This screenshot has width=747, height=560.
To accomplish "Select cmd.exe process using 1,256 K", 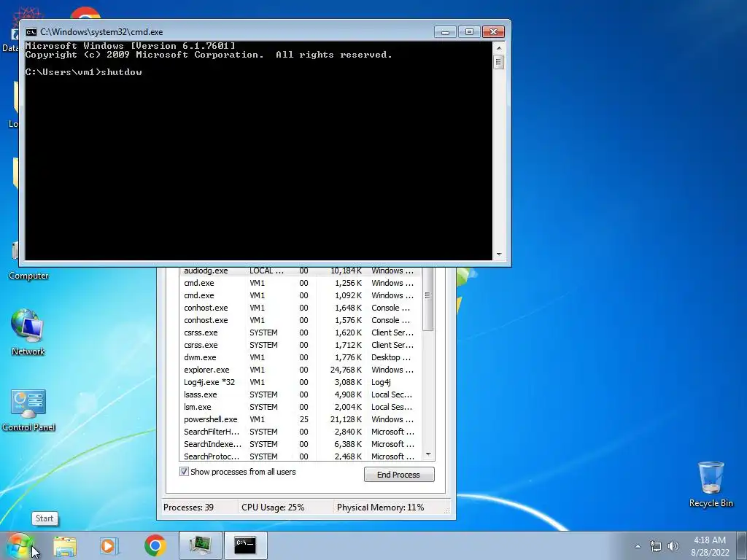I will [x=300, y=283].
